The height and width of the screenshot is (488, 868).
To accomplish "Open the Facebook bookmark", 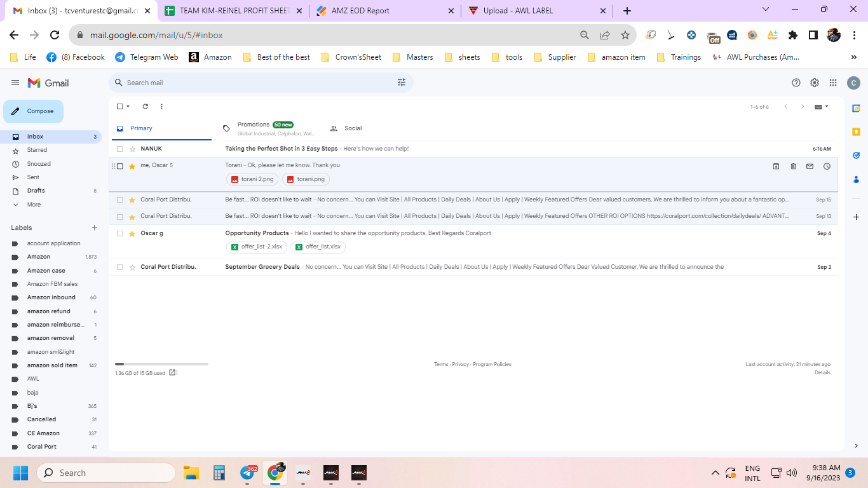I will 76,57.
